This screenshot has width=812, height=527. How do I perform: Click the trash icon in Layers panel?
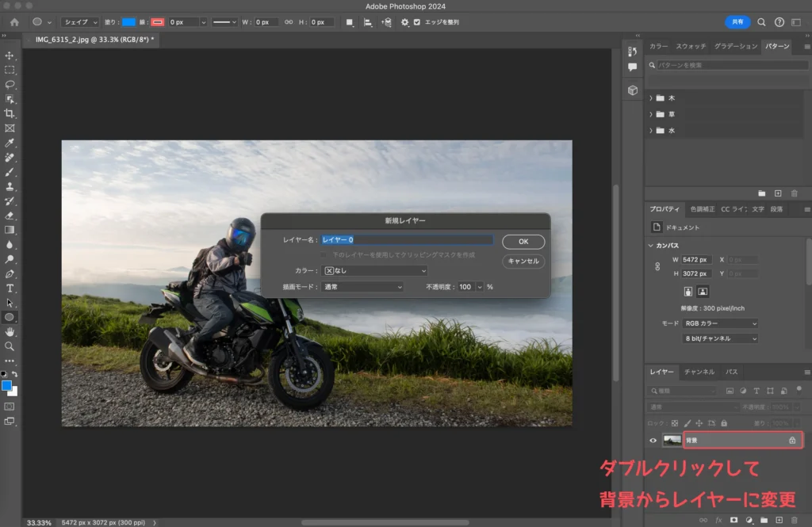coord(795,520)
